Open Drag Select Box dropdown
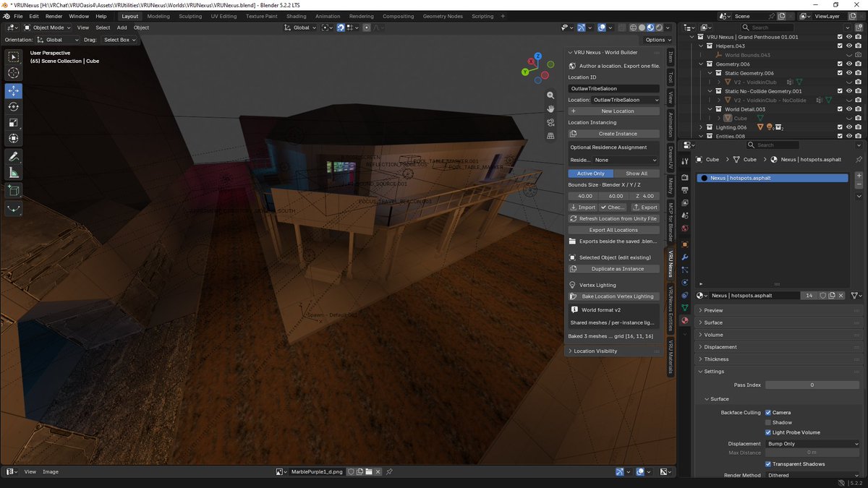This screenshot has height=488, width=868. [119, 40]
